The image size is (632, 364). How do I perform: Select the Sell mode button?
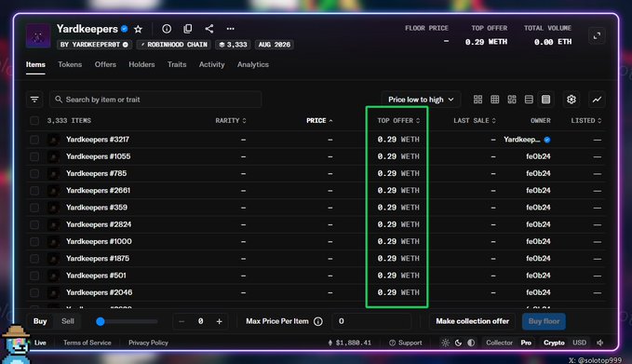[x=68, y=321]
